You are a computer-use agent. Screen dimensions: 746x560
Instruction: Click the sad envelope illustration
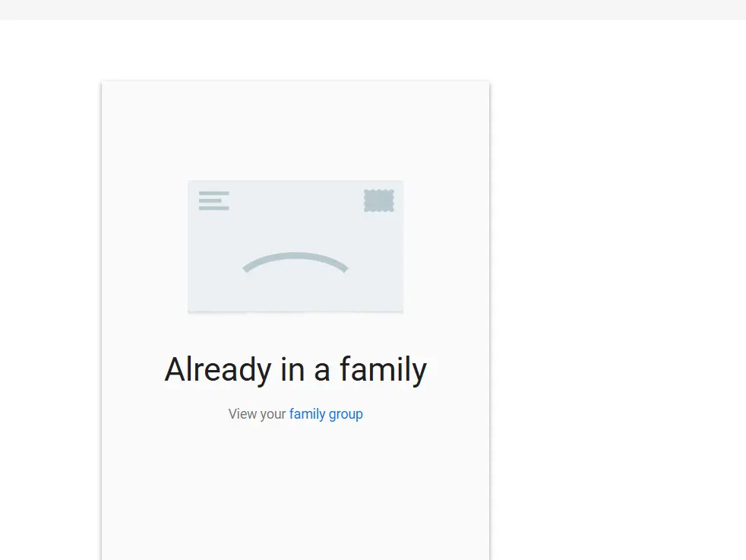pyautogui.click(x=296, y=246)
